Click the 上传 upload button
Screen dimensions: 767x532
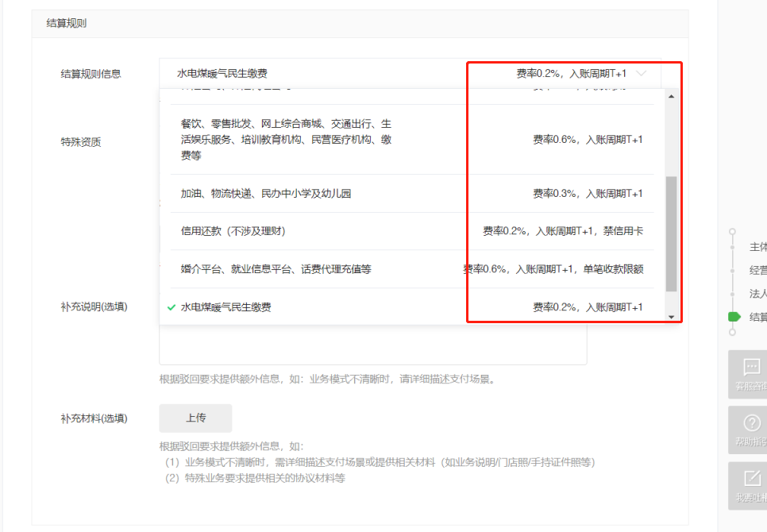tap(195, 418)
